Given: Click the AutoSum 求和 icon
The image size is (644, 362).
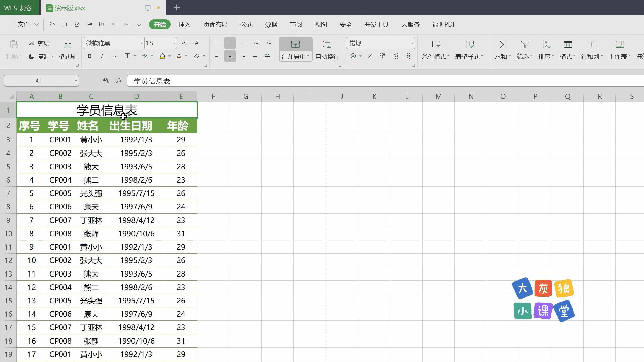Looking at the screenshot, I should coord(502,44).
